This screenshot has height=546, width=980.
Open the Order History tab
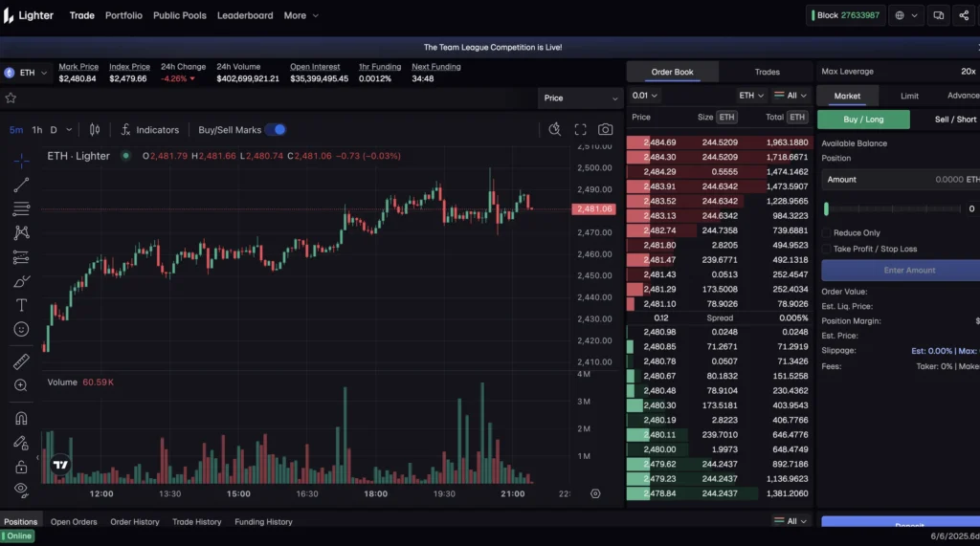click(134, 522)
